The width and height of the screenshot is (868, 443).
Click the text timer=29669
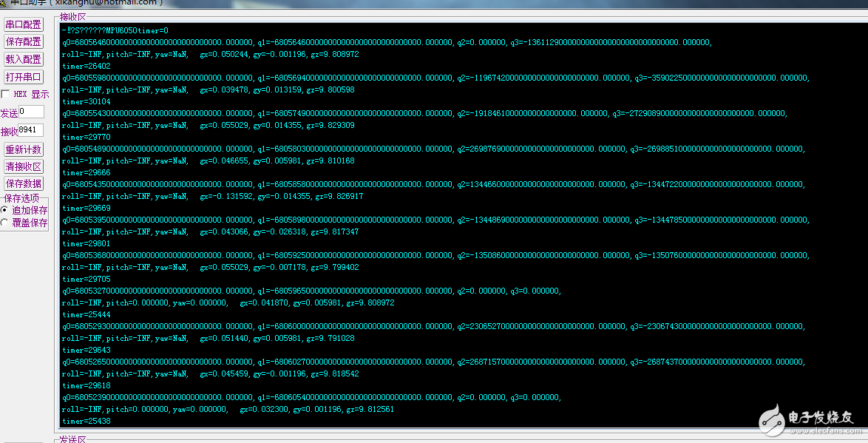pos(87,208)
